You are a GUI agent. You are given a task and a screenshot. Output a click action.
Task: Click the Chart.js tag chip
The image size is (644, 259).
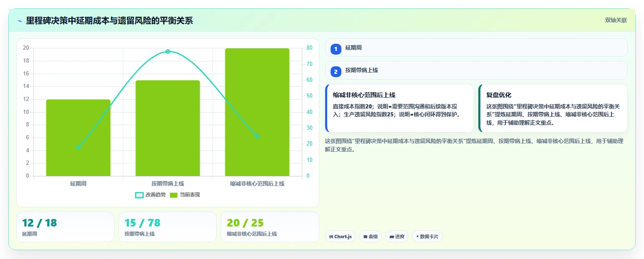coord(340,236)
